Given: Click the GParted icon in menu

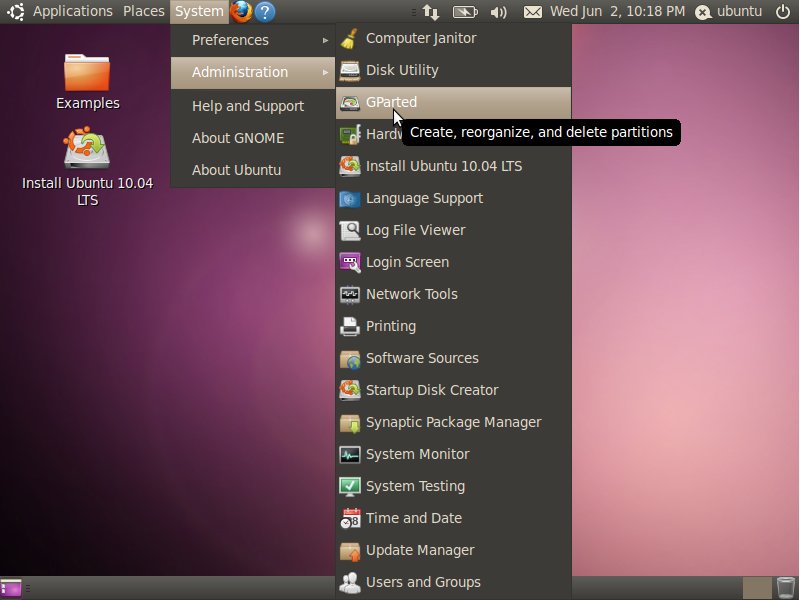Looking at the screenshot, I should [x=349, y=103].
